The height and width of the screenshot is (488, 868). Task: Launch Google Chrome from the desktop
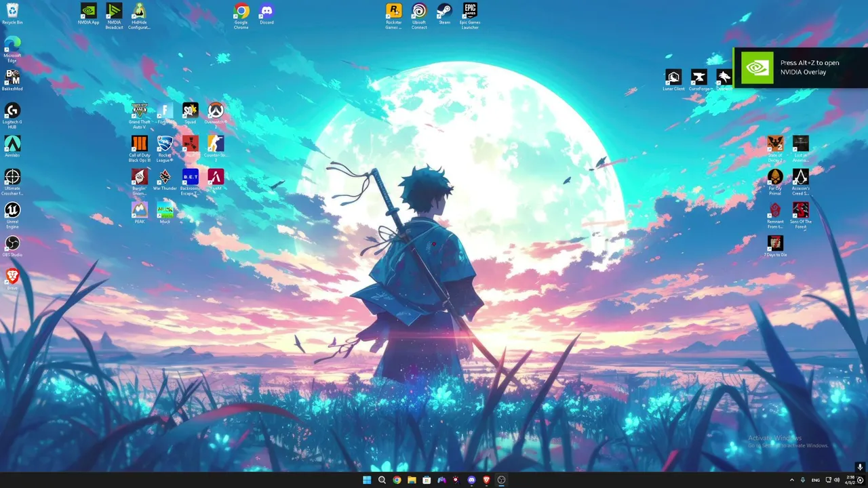241,16
